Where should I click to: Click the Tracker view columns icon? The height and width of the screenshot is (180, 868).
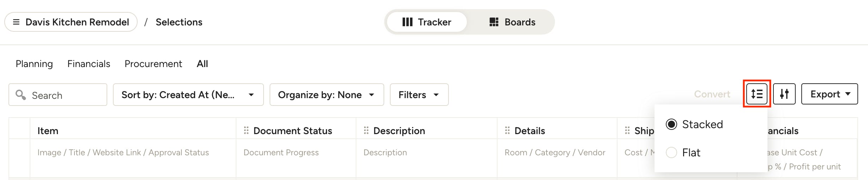coord(407,22)
